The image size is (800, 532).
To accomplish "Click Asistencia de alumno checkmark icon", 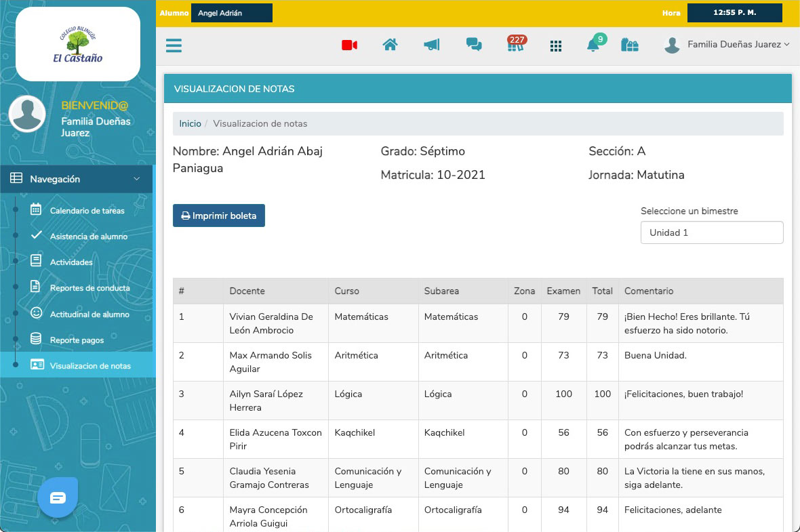I will coord(36,235).
